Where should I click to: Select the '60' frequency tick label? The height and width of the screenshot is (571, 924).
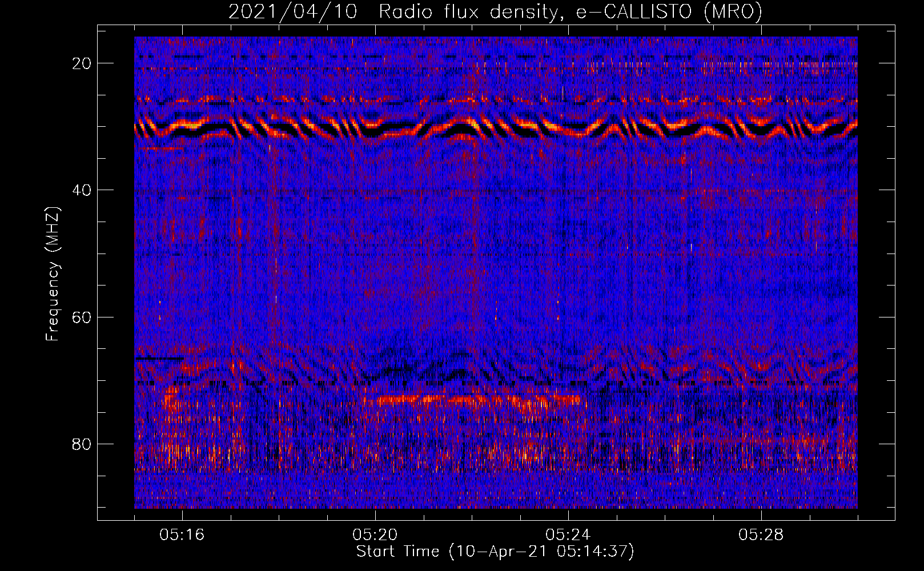[x=82, y=317]
